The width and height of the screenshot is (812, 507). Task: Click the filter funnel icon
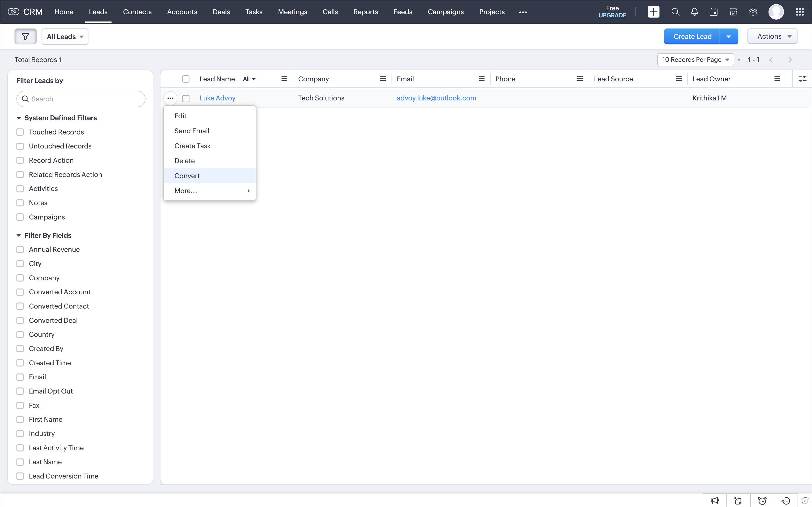25,36
